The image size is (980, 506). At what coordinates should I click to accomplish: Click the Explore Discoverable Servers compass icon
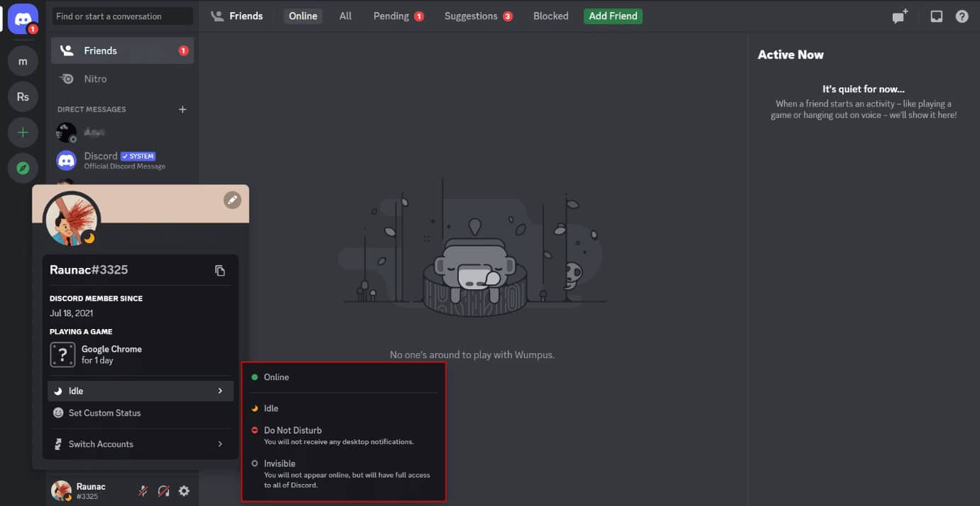point(23,168)
